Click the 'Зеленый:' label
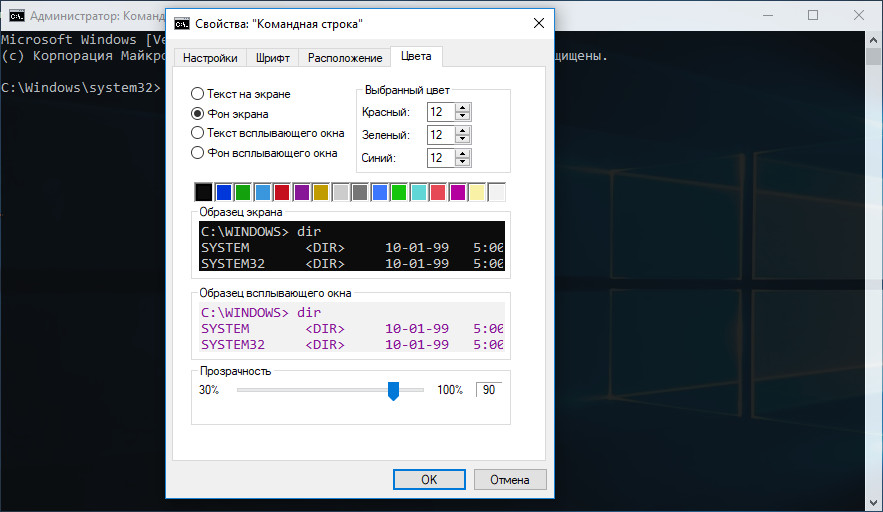Viewport: 883px width, 512px height. click(x=385, y=135)
